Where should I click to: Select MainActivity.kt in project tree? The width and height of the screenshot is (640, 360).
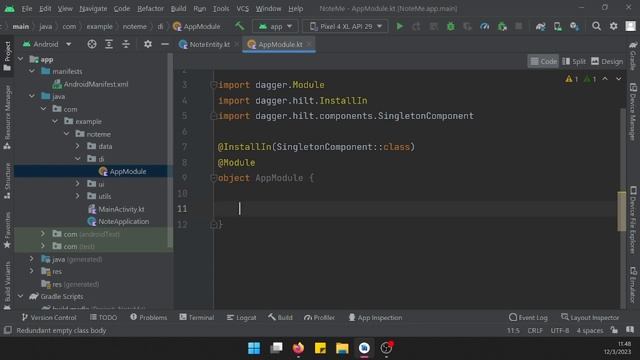click(x=116, y=209)
